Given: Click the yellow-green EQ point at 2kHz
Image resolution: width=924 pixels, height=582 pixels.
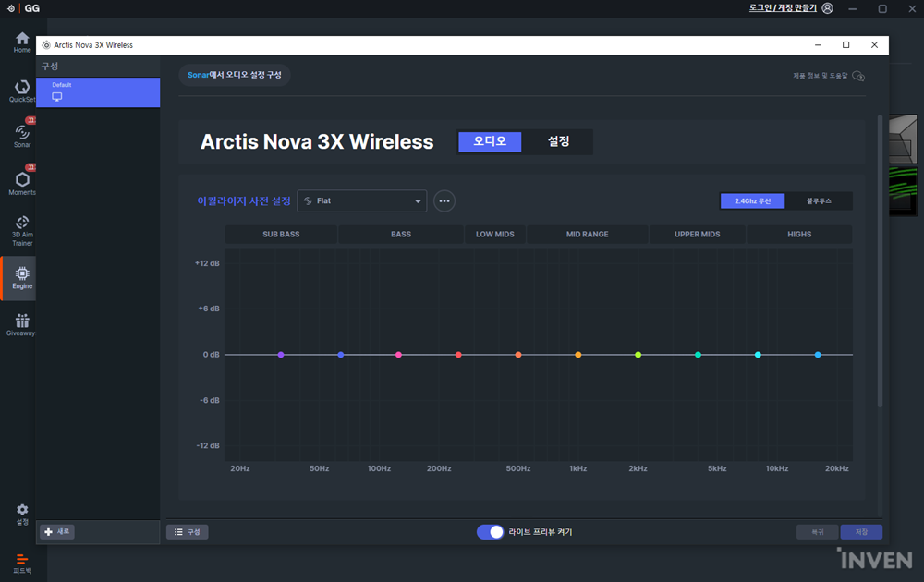Looking at the screenshot, I should [x=638, y=355].
